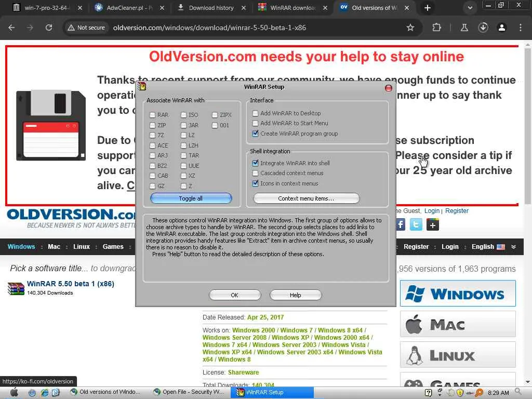
Task: Reload the current page
Action: point(49,28)
